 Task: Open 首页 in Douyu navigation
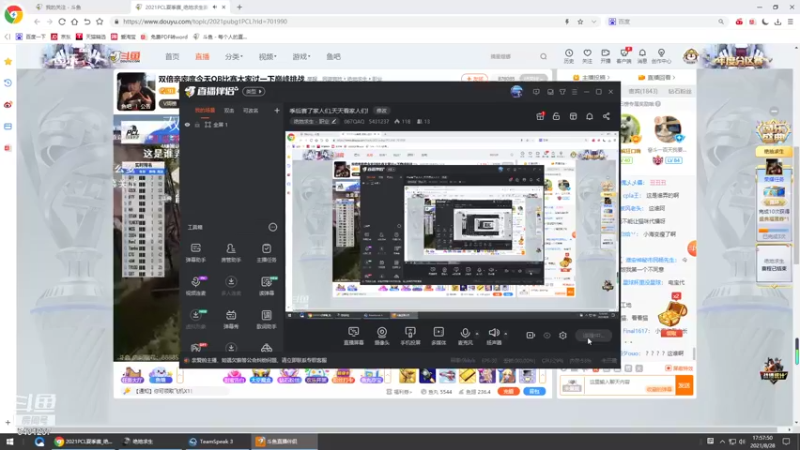tap(172, 57)
